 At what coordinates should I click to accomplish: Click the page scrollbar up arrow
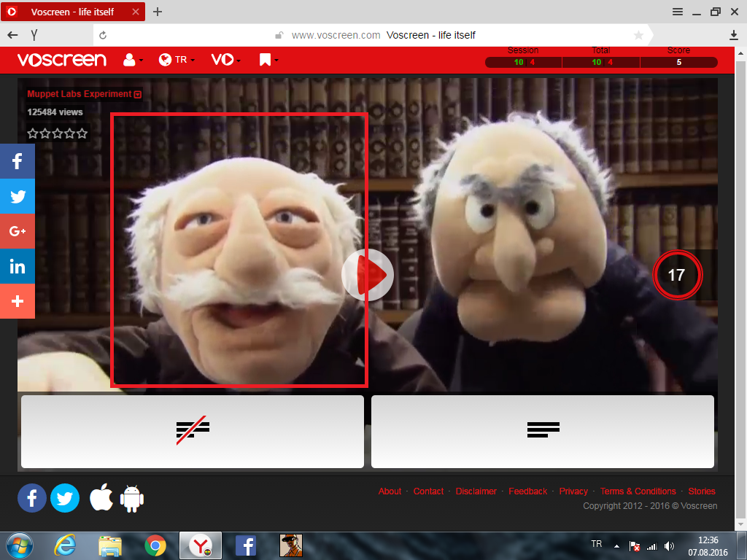(741, 52)
